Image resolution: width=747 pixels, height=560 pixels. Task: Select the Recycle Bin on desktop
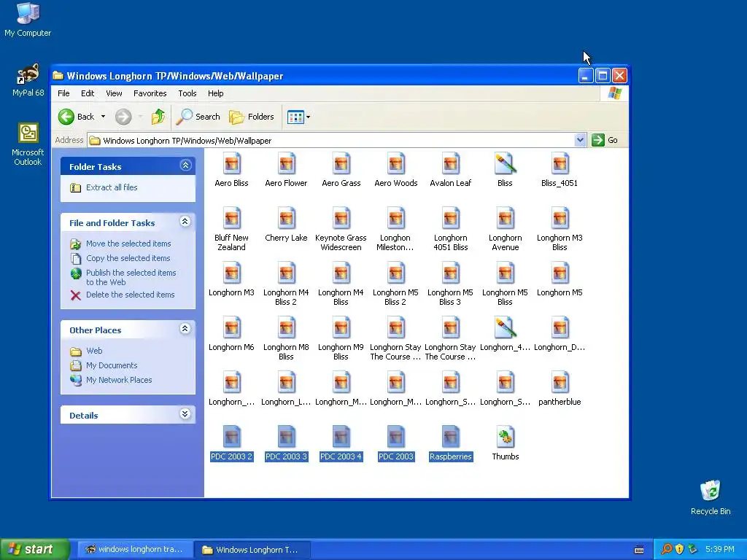click(x=710, y=497)
